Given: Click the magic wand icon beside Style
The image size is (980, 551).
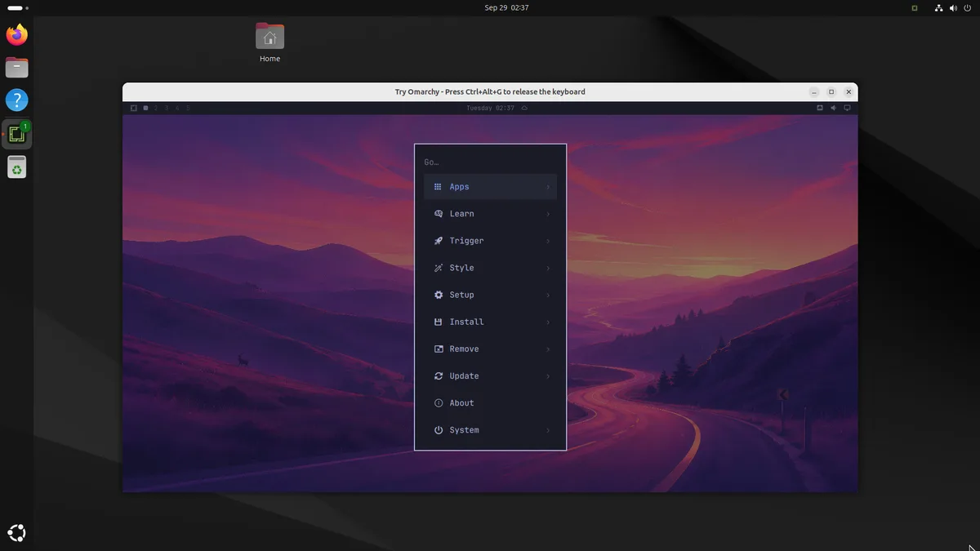Looking at the screenshot, I should coord(438,268).
